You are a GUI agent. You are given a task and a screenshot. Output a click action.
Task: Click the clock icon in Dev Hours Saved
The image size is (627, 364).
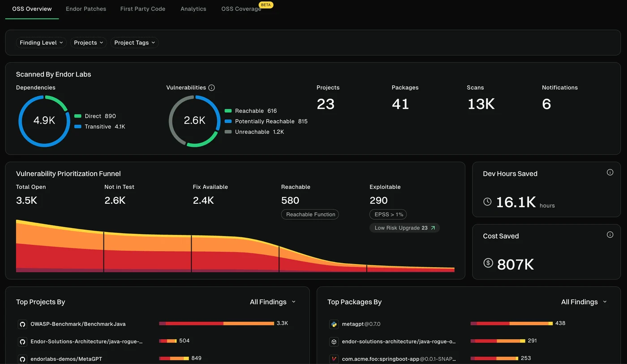coord(488,202)
